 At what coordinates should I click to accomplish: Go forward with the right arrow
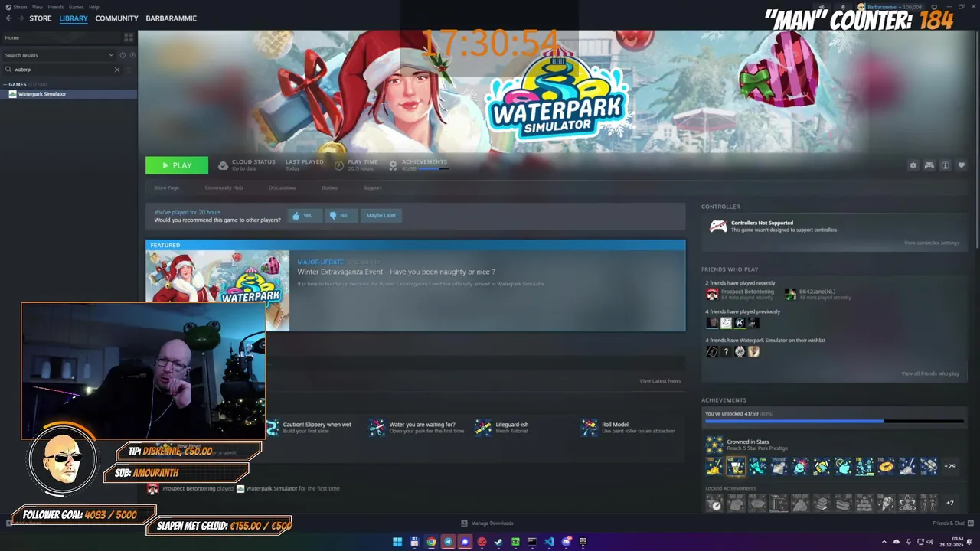[21, 18]
